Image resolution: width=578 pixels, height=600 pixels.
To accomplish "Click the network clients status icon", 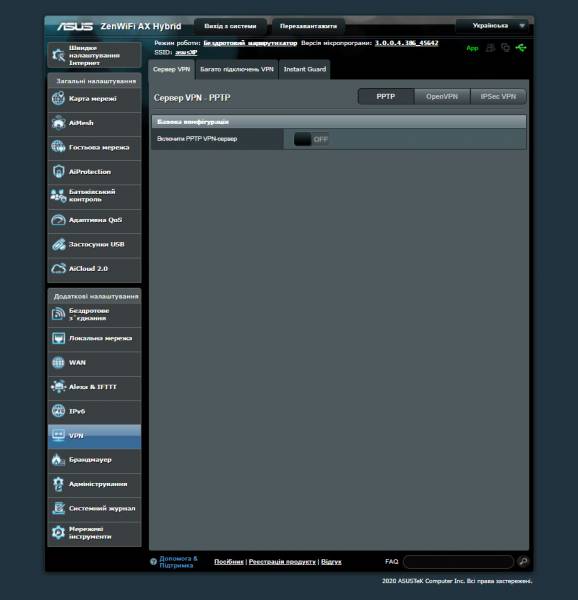I will point(505,48).
